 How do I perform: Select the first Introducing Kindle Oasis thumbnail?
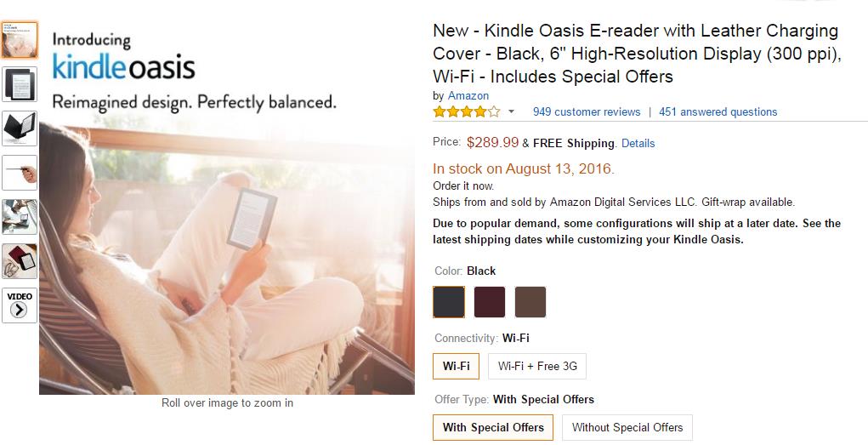(x=19, y=40)
